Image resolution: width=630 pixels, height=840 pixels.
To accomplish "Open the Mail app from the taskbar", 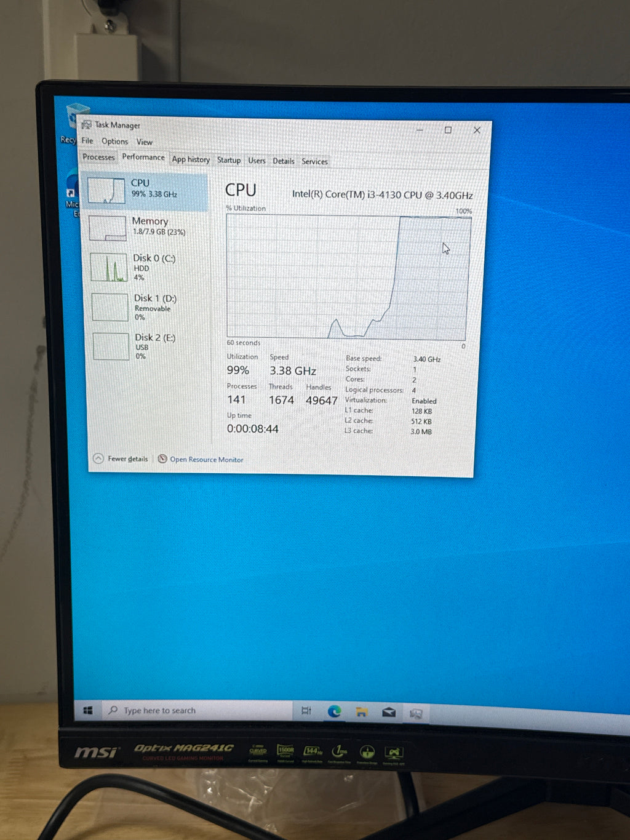I will 389,712.
